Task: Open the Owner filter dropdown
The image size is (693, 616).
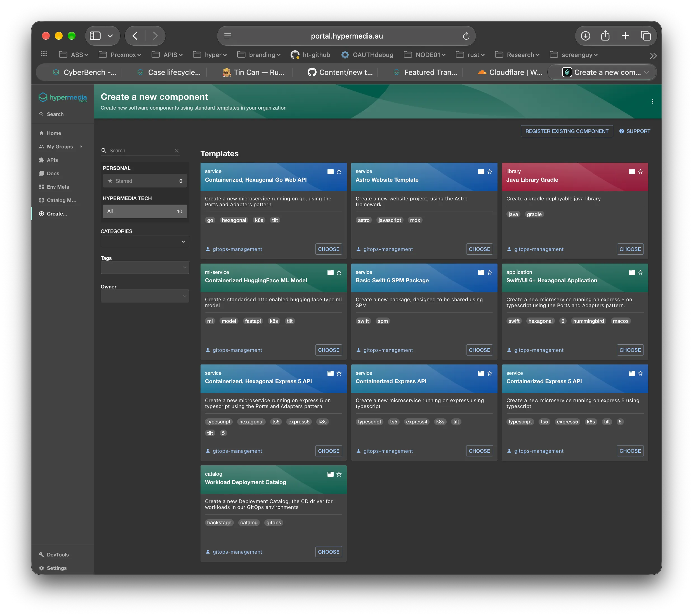Action: pos(145,296)
